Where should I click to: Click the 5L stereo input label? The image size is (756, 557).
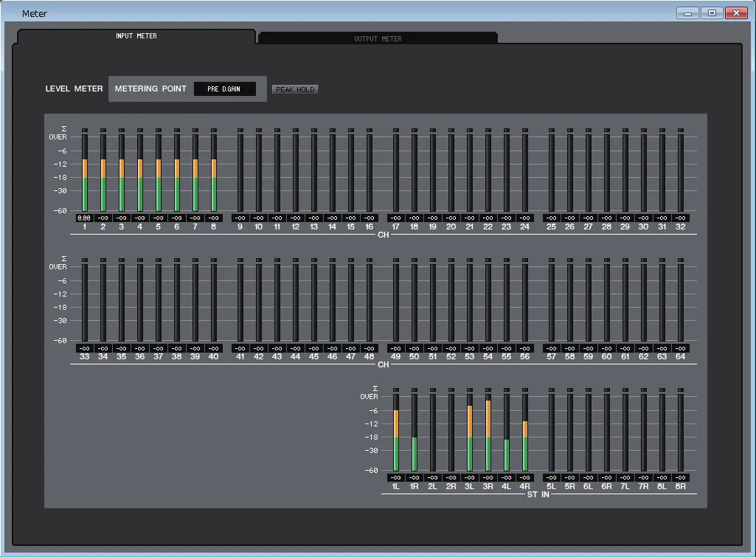coord(551,486)
